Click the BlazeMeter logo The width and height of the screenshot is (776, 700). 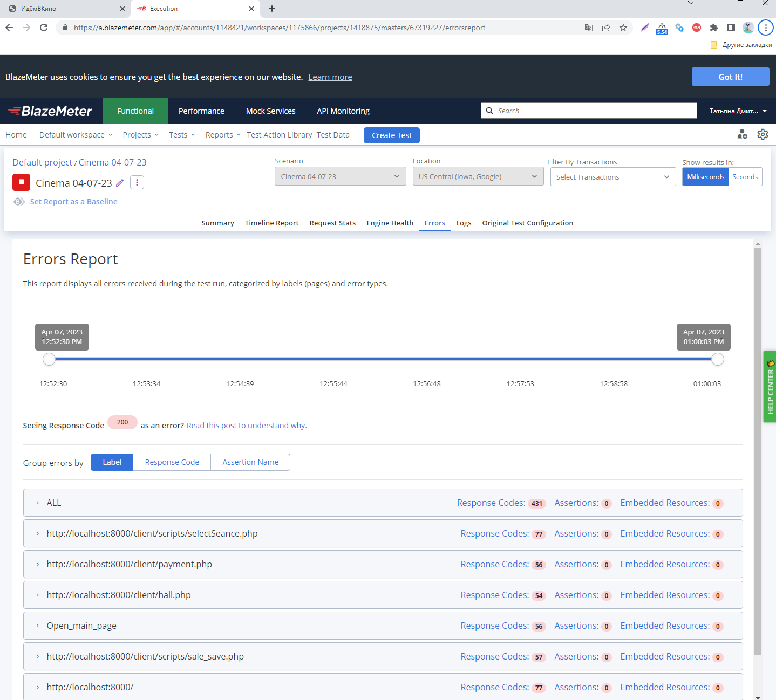pos(51,111)
